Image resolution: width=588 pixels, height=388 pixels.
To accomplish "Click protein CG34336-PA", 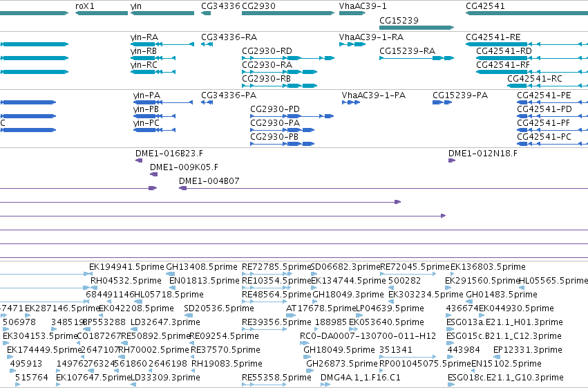I will [229, 95].
